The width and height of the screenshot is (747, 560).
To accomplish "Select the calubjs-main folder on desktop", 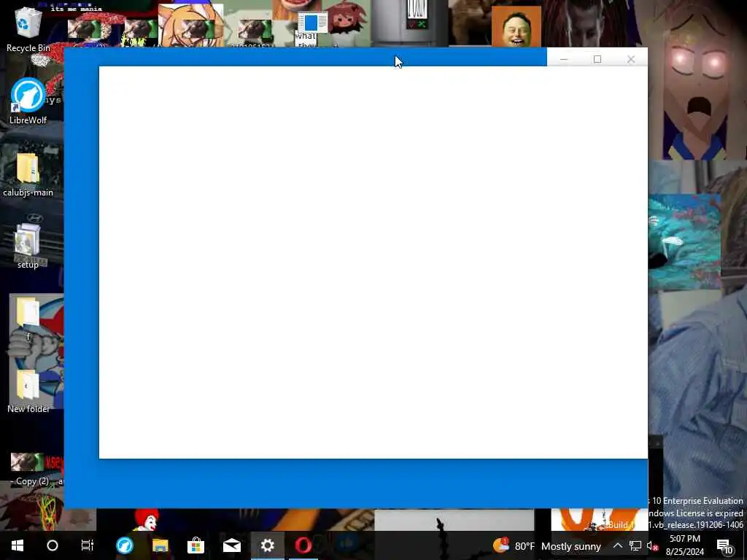I will [x=28, y=174].
